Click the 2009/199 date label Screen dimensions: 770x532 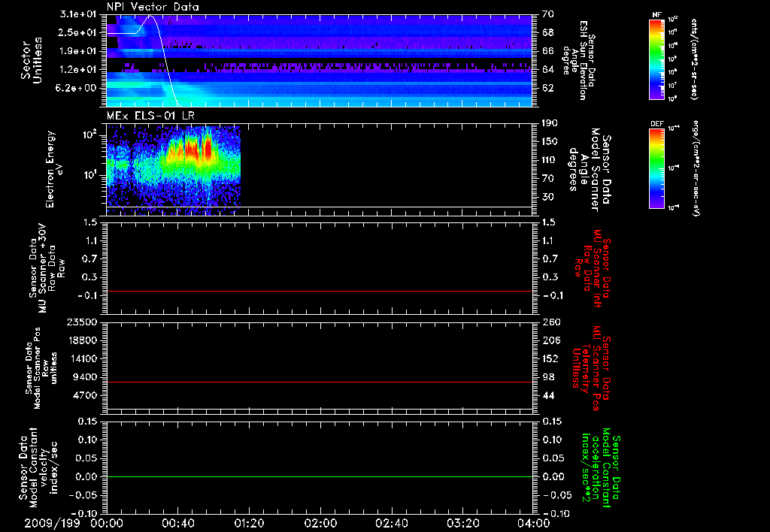pos(47,523)
